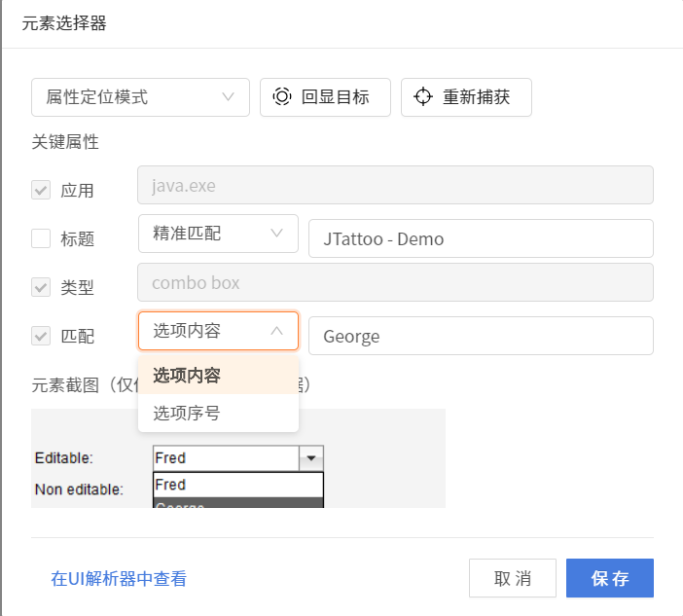
Task: Click the java.exe application field
Action: point(395,185)
